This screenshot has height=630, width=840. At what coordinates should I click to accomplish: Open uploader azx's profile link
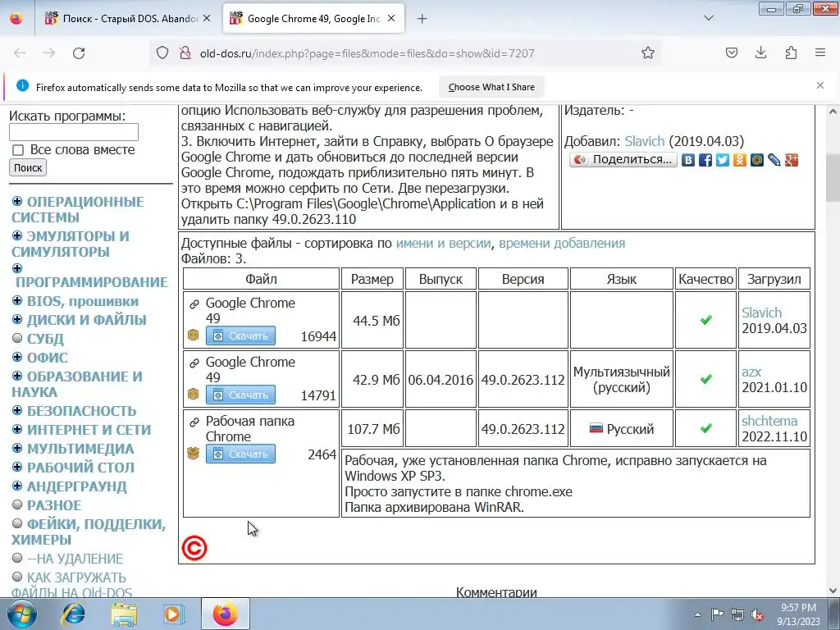pyautogui.click(x=751, y=372)
